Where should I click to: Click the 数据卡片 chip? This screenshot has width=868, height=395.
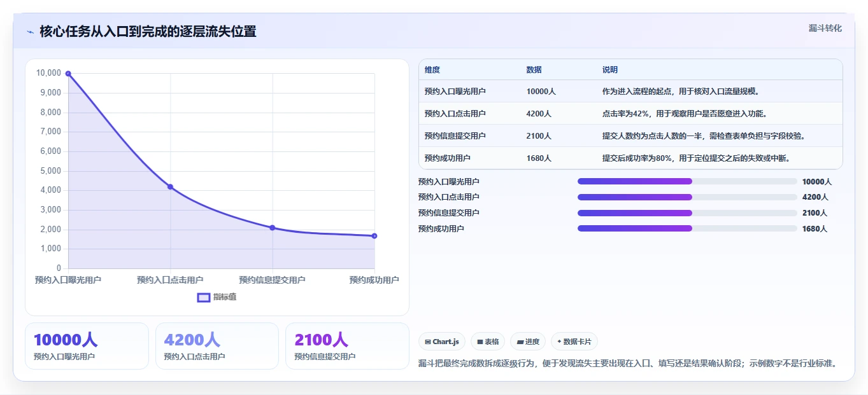tap(574, 342)
